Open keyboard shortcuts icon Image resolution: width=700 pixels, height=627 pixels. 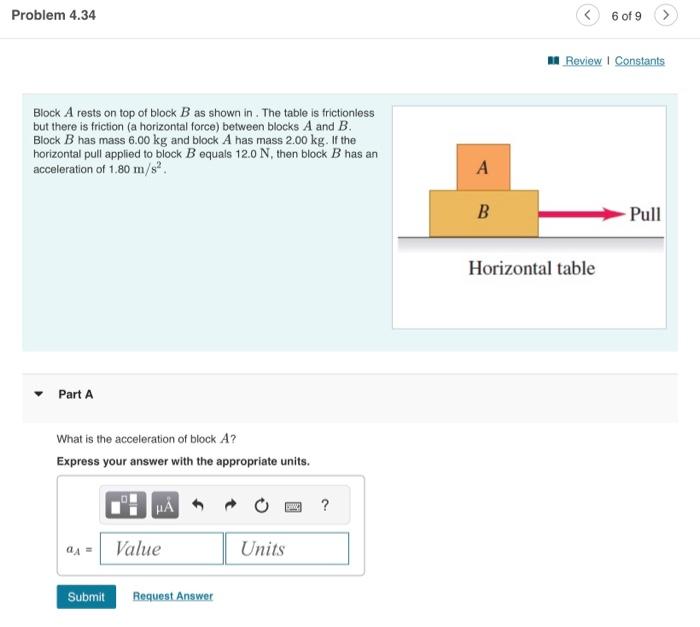coord(293,506)
